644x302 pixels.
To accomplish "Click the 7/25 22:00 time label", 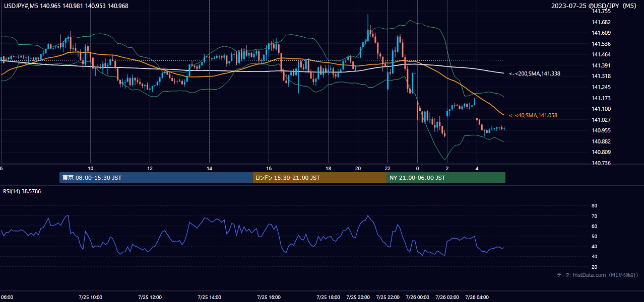I will click(x=388, y=297).
